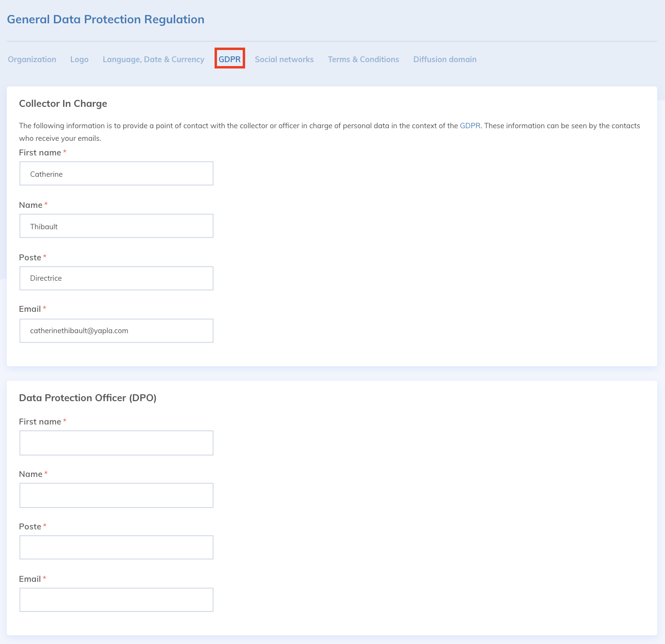Focus the empty DPO Name field

(x=116, y=495)
